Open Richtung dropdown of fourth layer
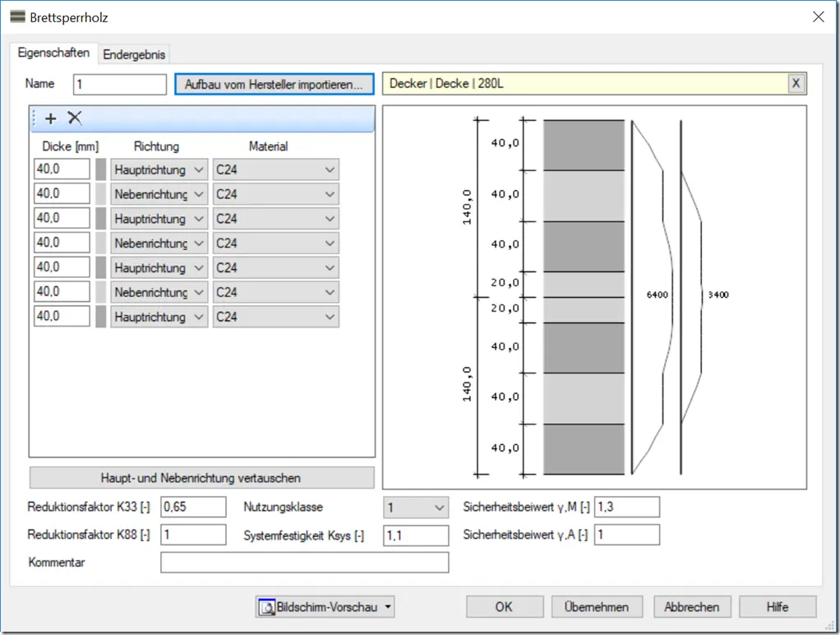 click(x=159, y=243)
